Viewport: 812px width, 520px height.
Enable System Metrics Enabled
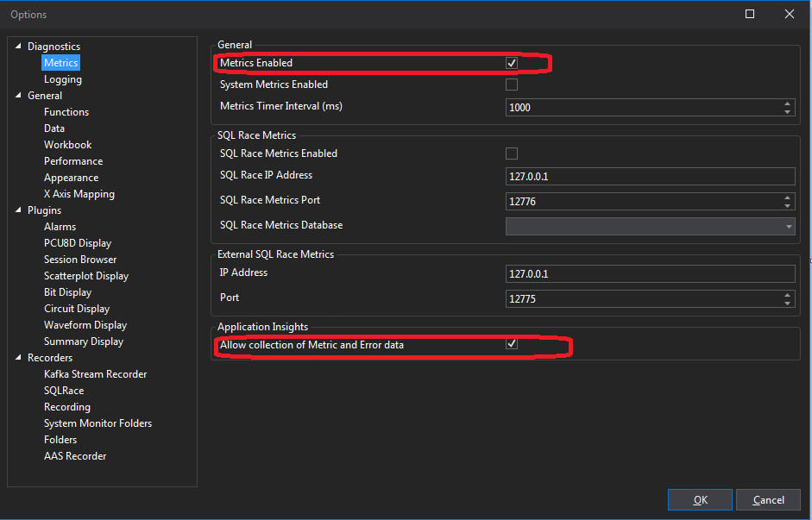[512, 84]
